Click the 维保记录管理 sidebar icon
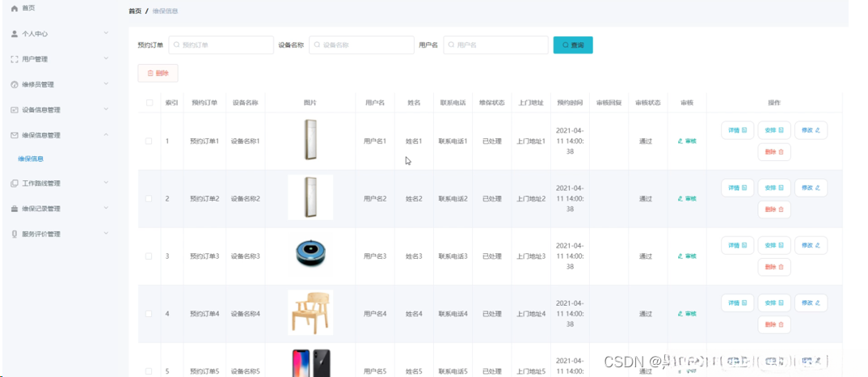Viewport: 868px width, 377px height. coord(15,209)
